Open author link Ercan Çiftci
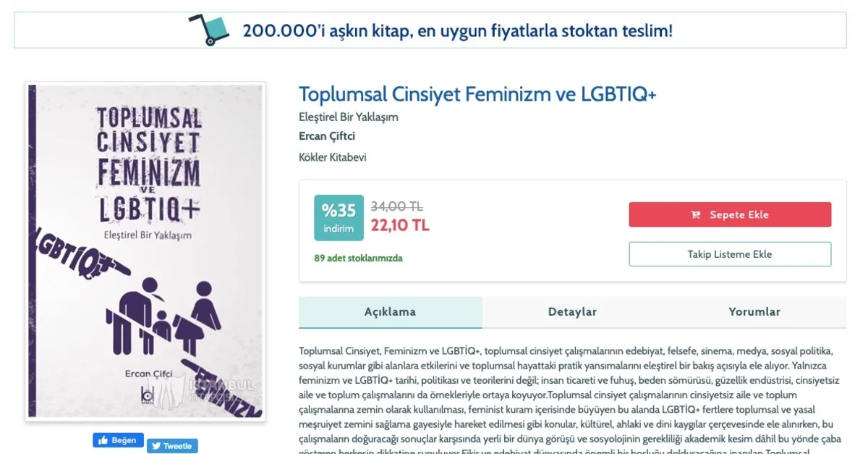 [x=327, y=136]
